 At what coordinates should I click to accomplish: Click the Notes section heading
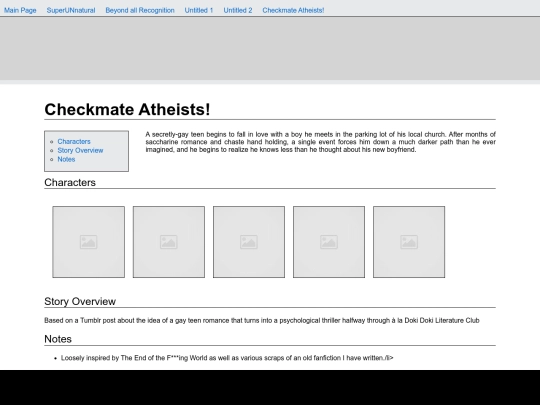(58, 339)
